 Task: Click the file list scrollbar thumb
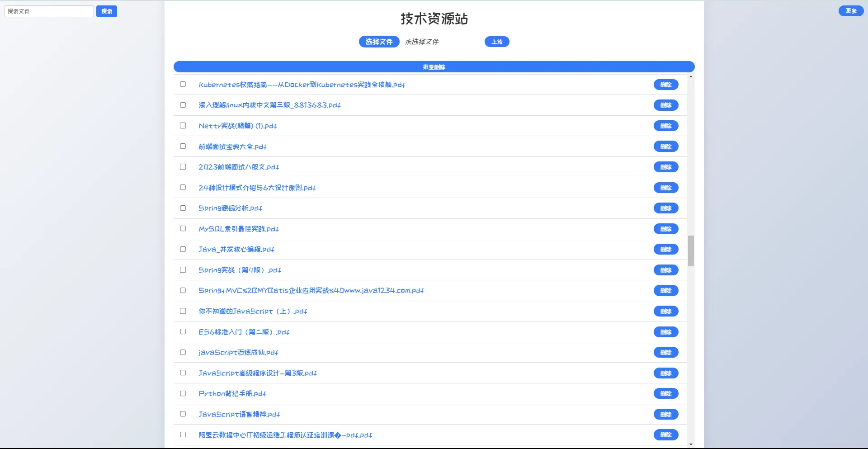tap(691, 250)
